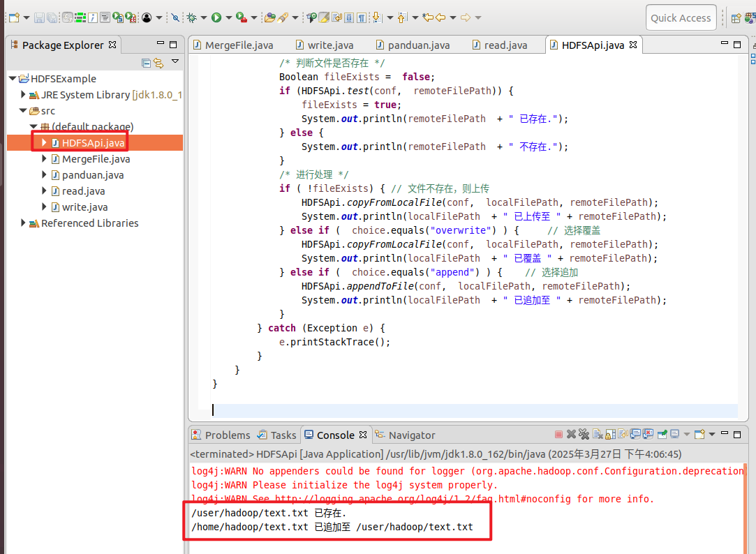Expand the JRE System Library node
This screenshot has width=756, height=554.
tap(23, 95)
